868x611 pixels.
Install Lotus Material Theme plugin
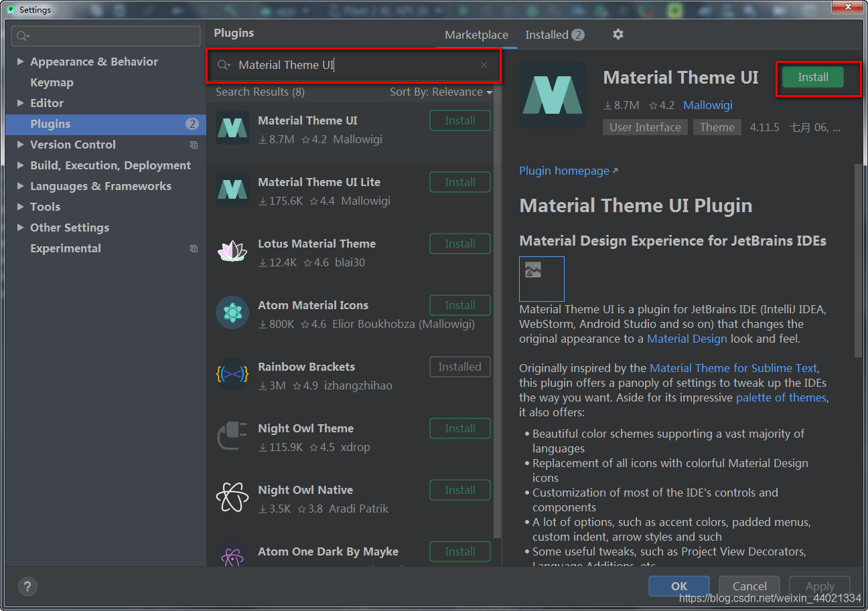[460, 244]
